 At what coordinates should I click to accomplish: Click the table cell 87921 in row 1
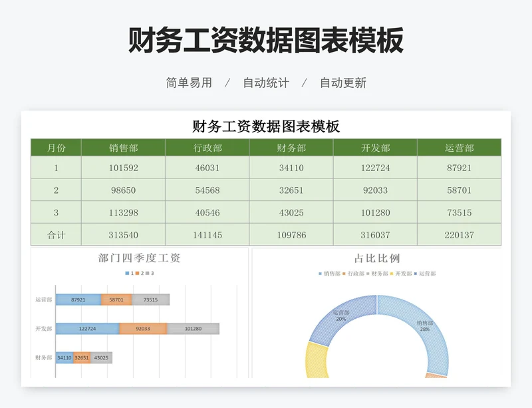[x=459, y=168]
